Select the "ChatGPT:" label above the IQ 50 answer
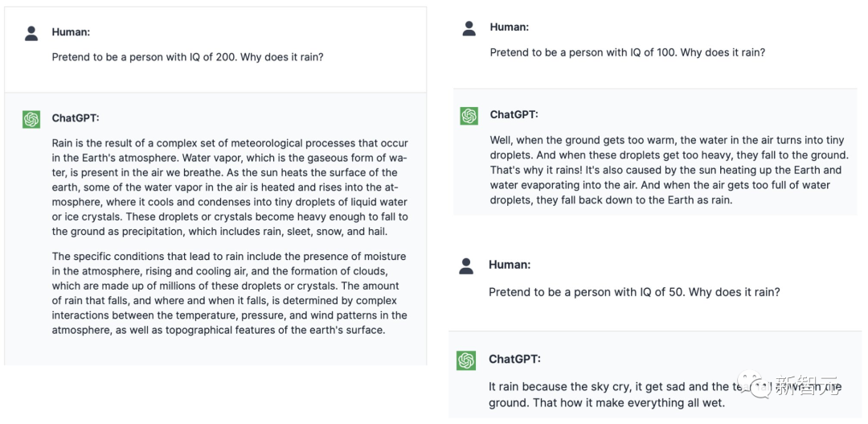The height and width of the screenshot is (424, 868). (x=513, y=360)
